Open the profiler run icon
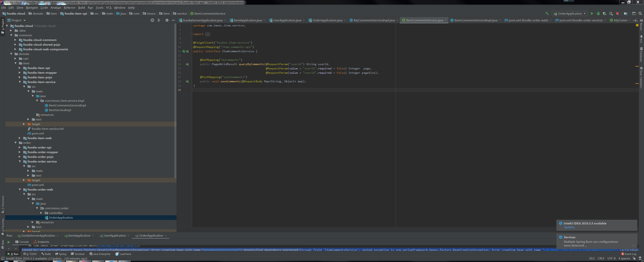The height and width of the screenshot is (262, 644). [611, 13]
